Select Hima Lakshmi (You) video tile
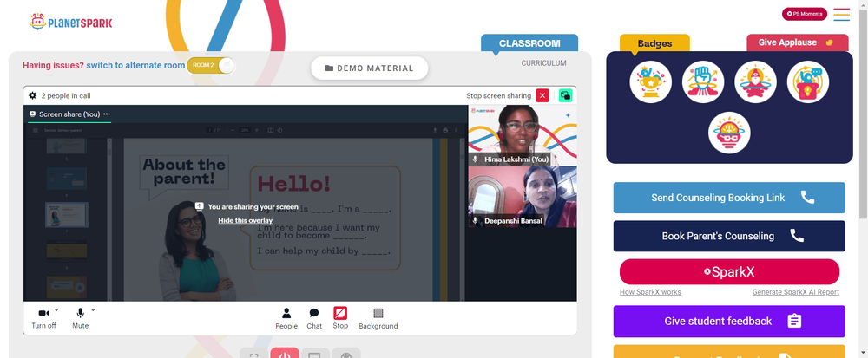This screenshot has height=358, width=868. pyautogui.click(x=523, y=135)
